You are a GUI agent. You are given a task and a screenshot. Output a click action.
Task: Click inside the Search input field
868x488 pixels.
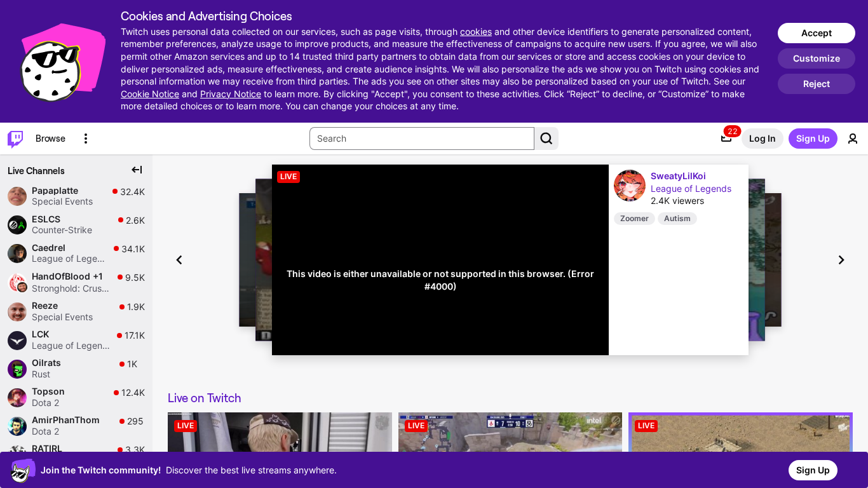(x=421, y=138)
